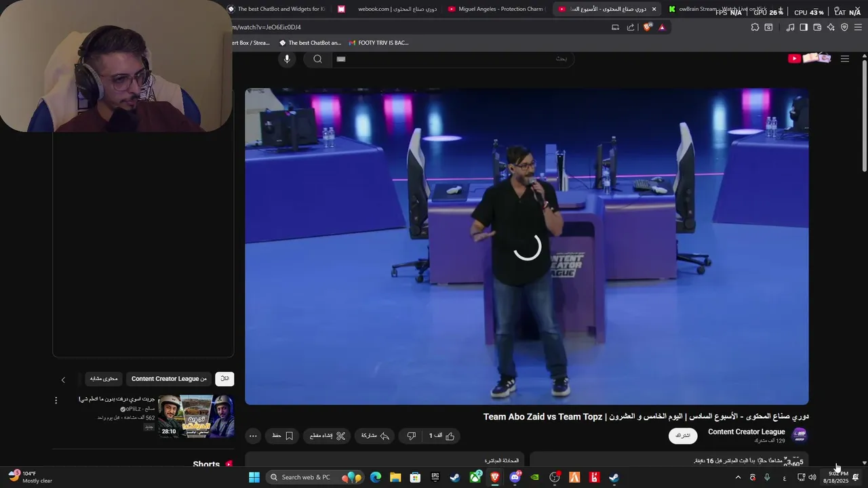Start voice search with the YouTube microphone

tap(287, 59)
